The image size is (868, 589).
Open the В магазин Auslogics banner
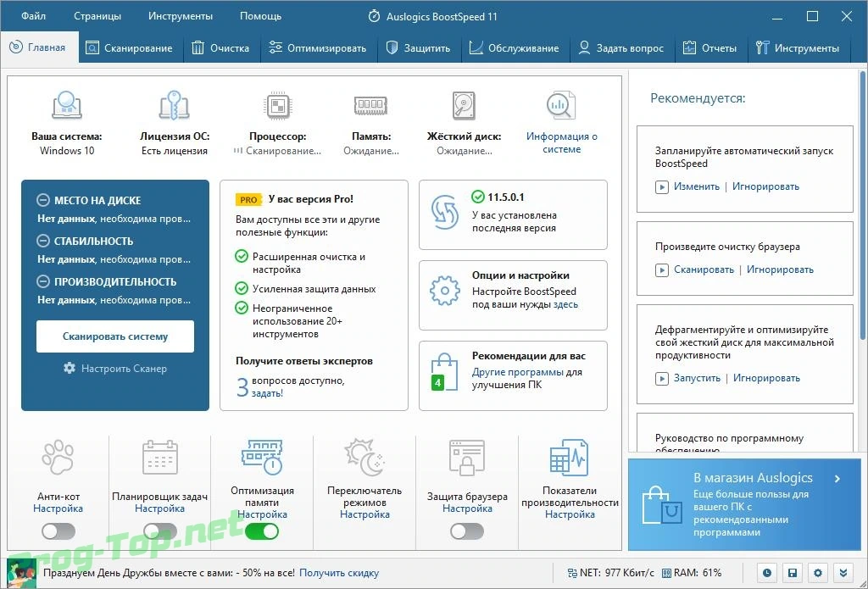(x=745, y=504)
